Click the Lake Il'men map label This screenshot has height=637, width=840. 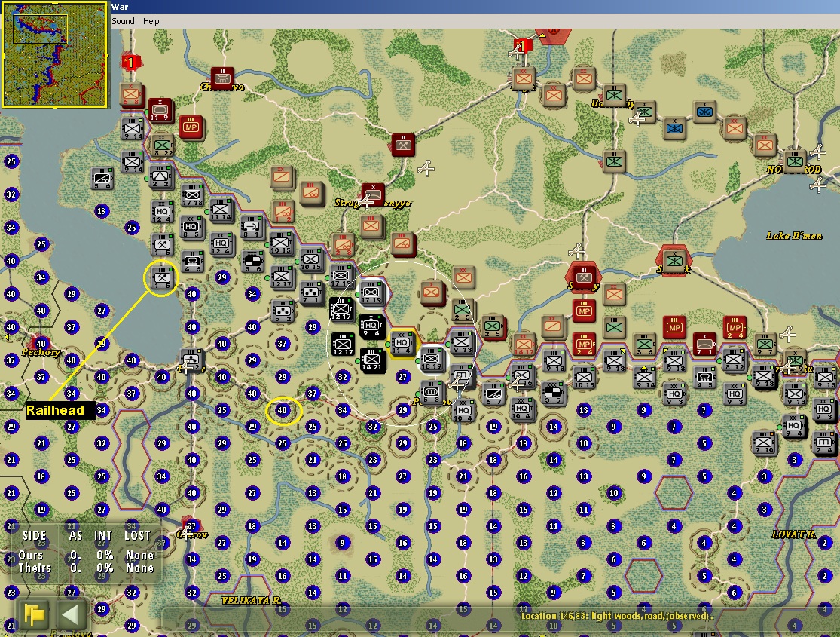793,236
